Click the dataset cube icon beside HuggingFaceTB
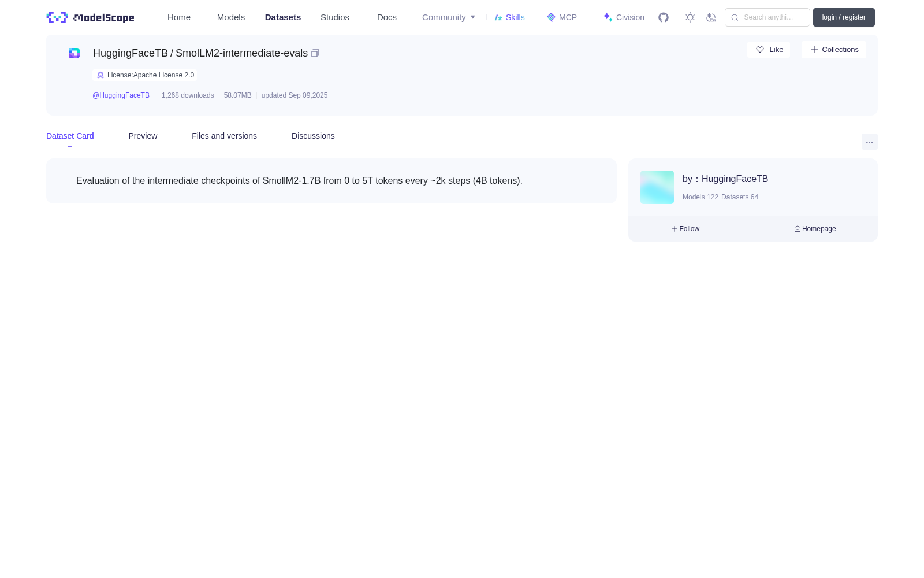This screenshot has height=578, width=924. (74, 53)
